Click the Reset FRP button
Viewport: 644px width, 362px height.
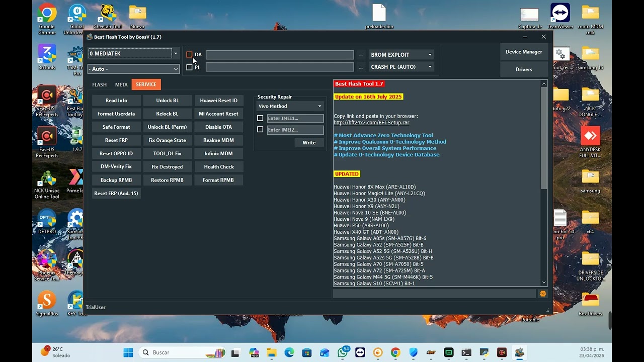(116, 140)
